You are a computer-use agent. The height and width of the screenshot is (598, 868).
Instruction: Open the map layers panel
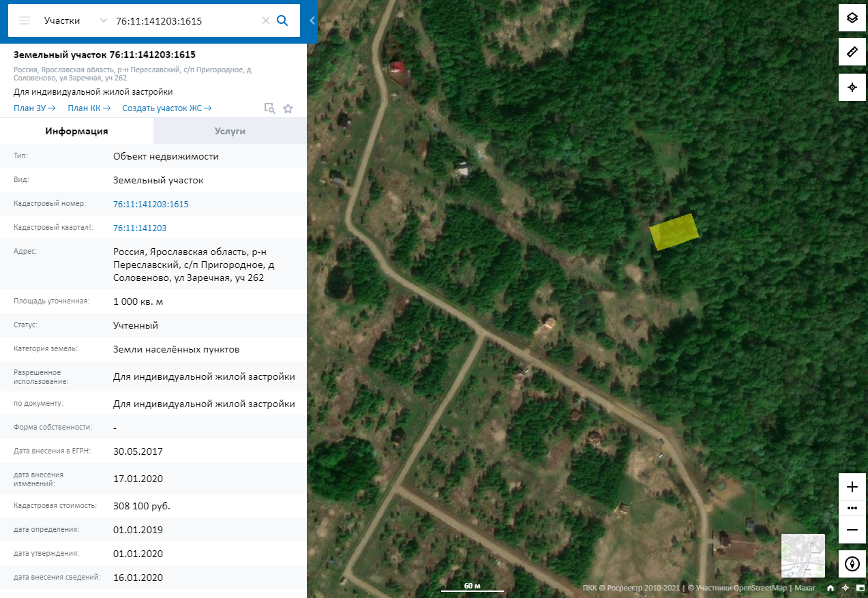852,18
